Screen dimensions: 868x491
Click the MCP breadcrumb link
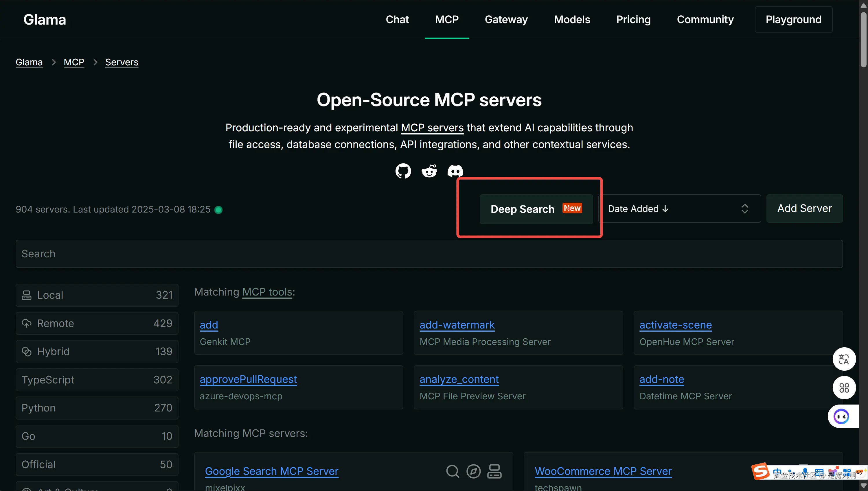click(x=74, y=62)
